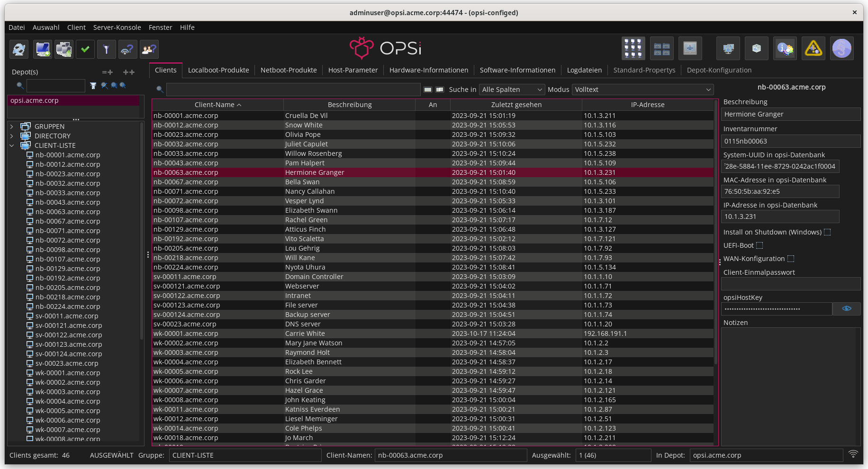Switch to client configuration mode icon

click(633, 48)
